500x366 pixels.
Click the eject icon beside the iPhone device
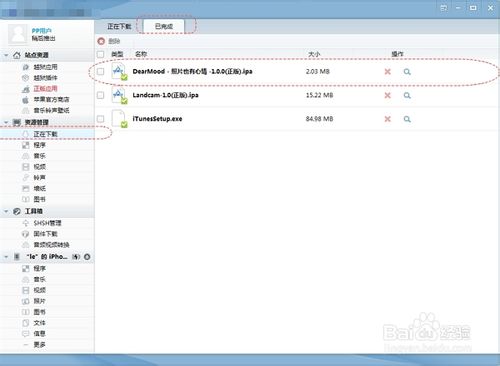(x=87, y=257)
